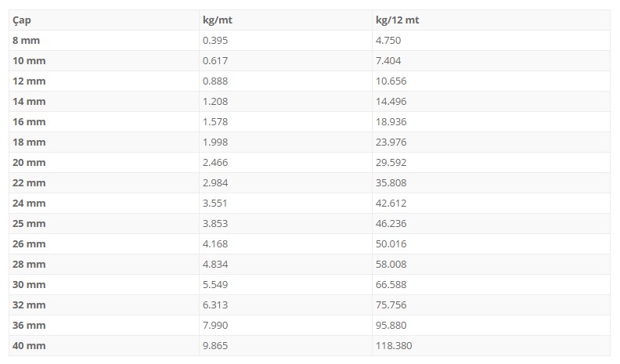Click the 46.236 kg/12 mt value
Screen dimensions: 620x364
click(x=391, y=224)
